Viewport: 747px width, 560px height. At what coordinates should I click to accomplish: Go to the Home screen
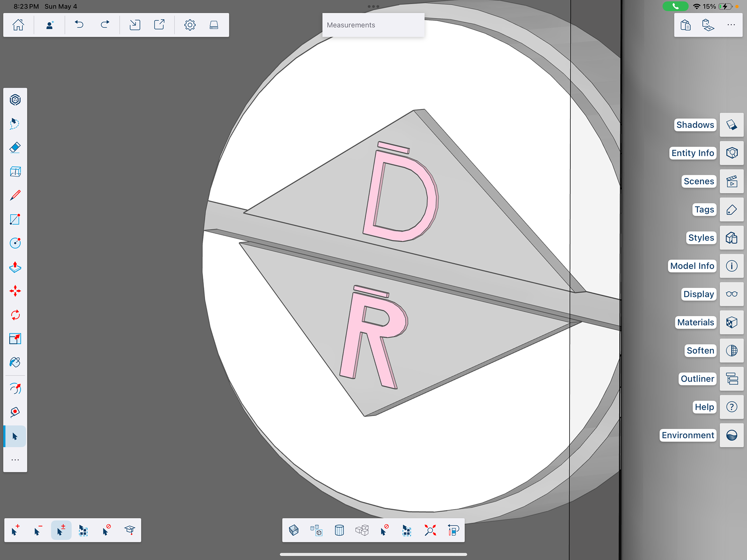[18, 25]
